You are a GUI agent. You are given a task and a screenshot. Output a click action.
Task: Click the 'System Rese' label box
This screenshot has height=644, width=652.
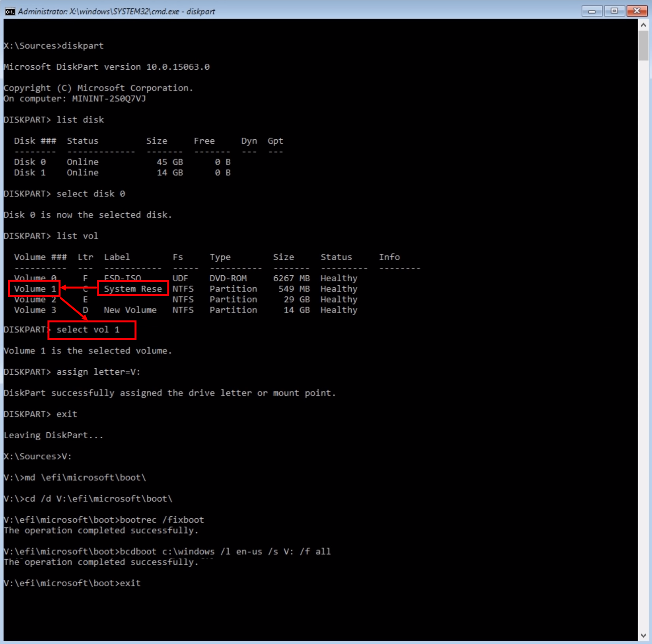[x=133, y=289]
